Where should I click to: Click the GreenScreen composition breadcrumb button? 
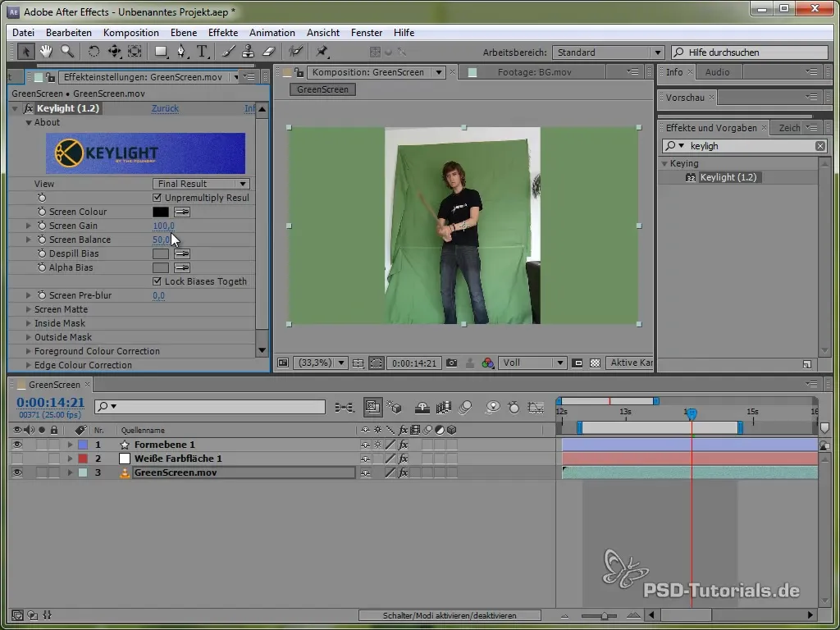tap(322, 89)
